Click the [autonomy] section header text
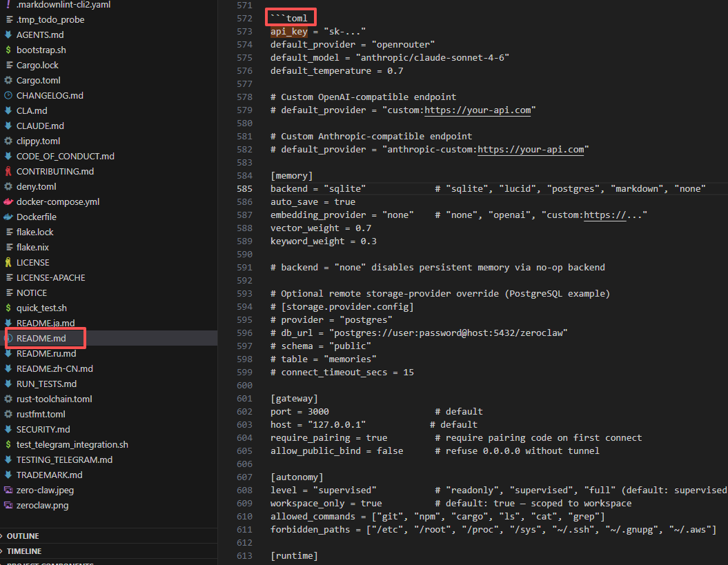 tap(297, 477)
